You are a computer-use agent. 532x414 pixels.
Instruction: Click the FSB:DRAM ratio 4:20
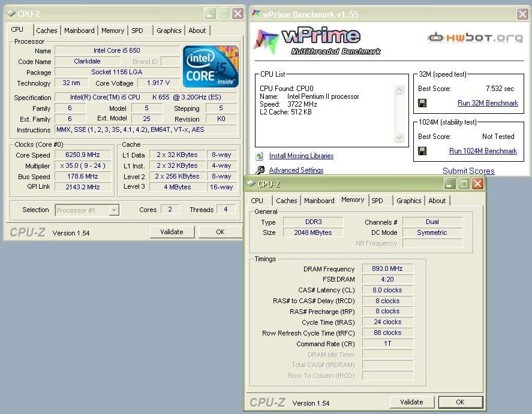point(387,280)
